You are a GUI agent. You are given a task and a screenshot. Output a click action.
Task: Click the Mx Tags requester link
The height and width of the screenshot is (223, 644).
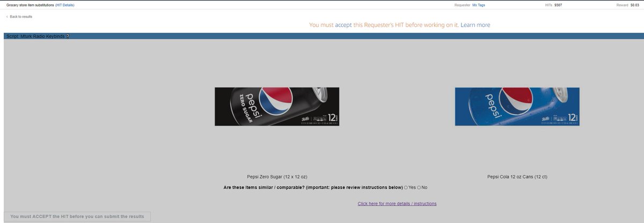479,5
